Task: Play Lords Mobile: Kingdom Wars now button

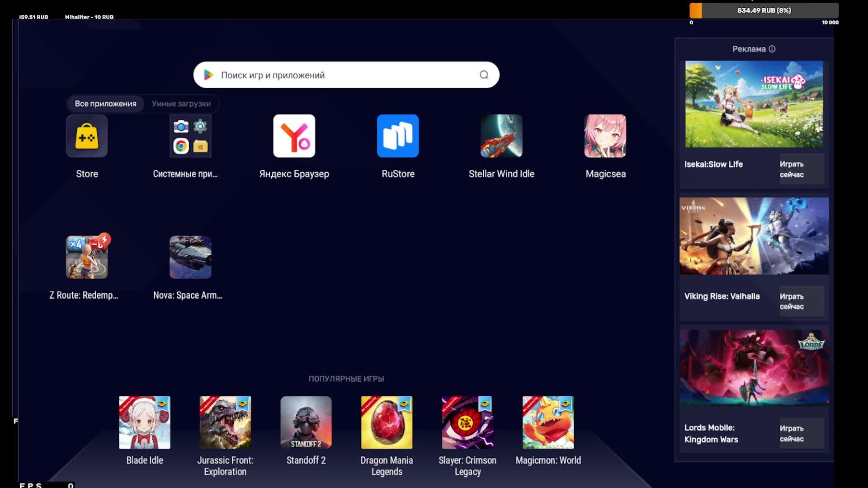Action: 801,433
